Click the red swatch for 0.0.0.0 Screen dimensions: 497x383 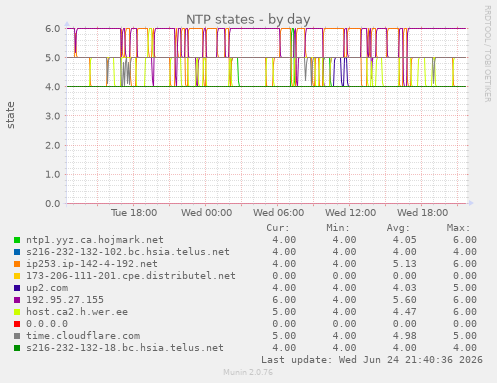coord(17,324)
